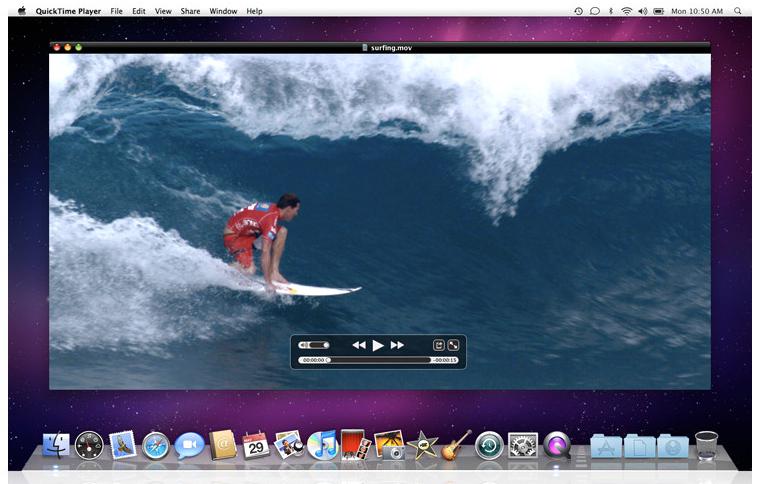The height and width of the screenshot is (484, 761).
Task: Open GarageBand from the Dock
Action: [456, 445]
